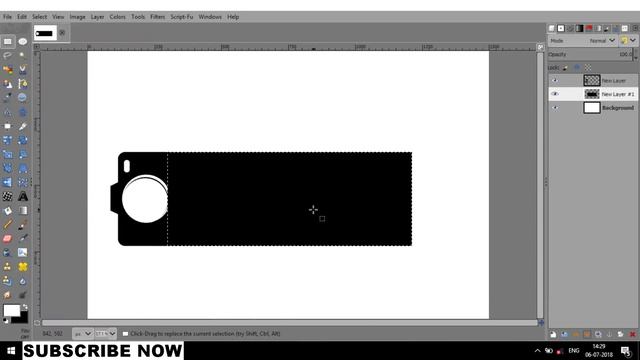
Task: Delete layer using red X button
Action: pyautogui.click(x=632, y=334)
